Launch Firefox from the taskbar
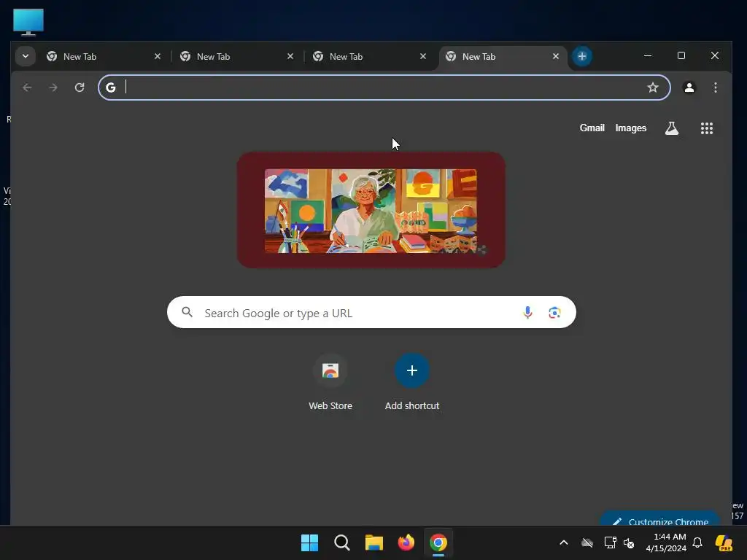Image resolution: width=747 pixels, height=560 pixels. (406, 542)
